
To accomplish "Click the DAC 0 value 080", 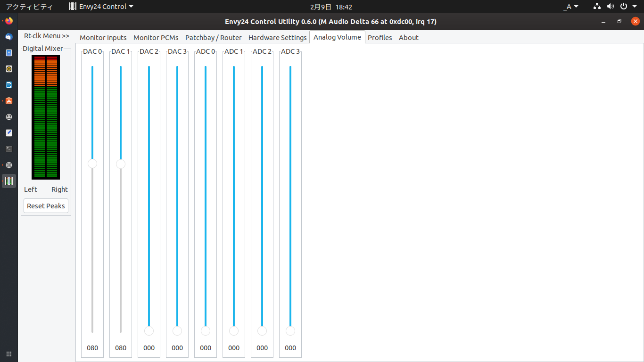I will (x=92, y=348).
